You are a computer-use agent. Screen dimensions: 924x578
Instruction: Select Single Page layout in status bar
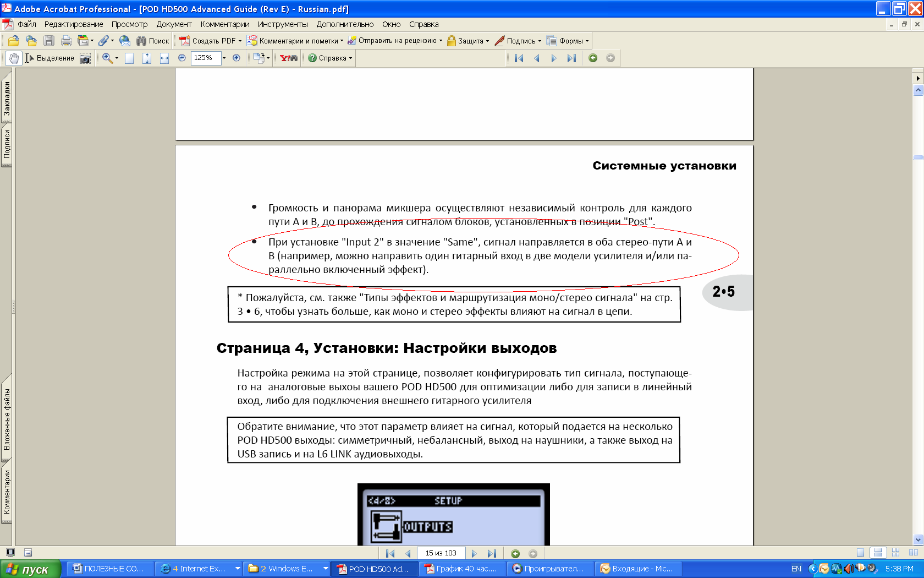point(861,553)
